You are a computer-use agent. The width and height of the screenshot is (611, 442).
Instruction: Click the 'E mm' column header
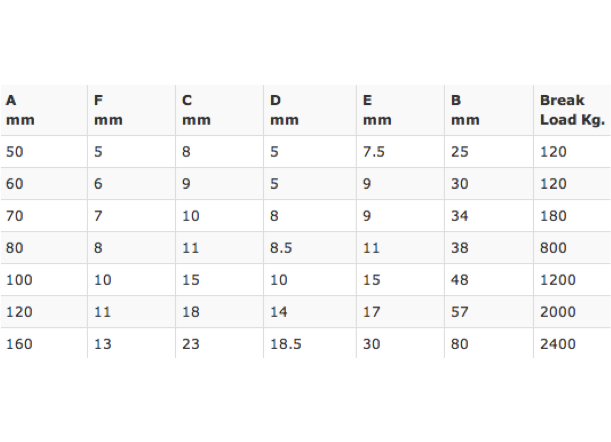tap(401, 110)
